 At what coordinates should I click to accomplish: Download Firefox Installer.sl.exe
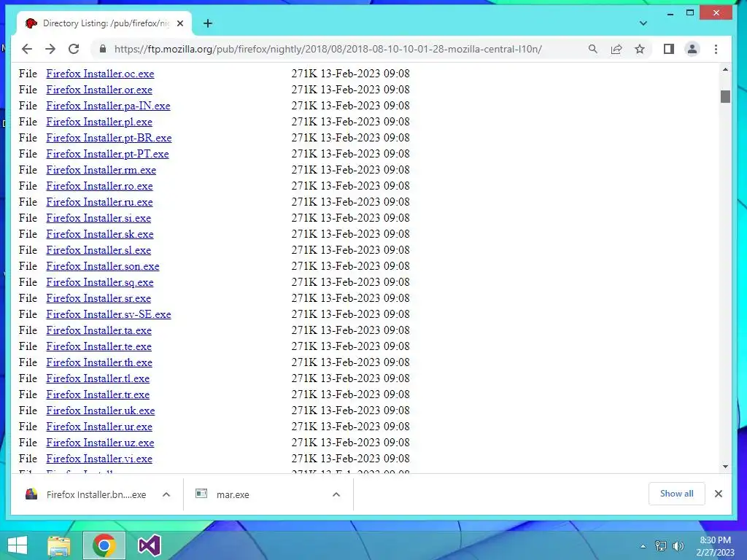tap(98, 250)
